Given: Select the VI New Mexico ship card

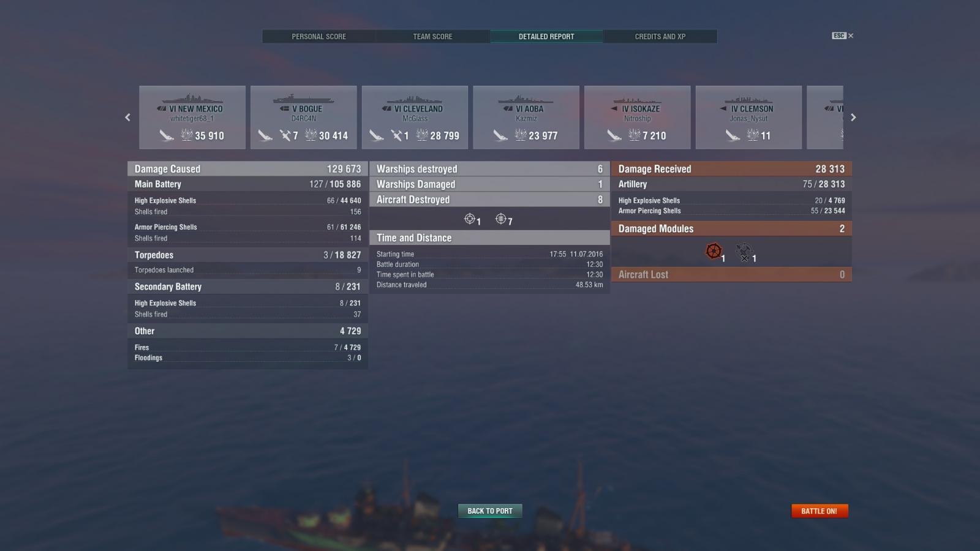Looking at the screenshot, I should click(x=192, y=117).
